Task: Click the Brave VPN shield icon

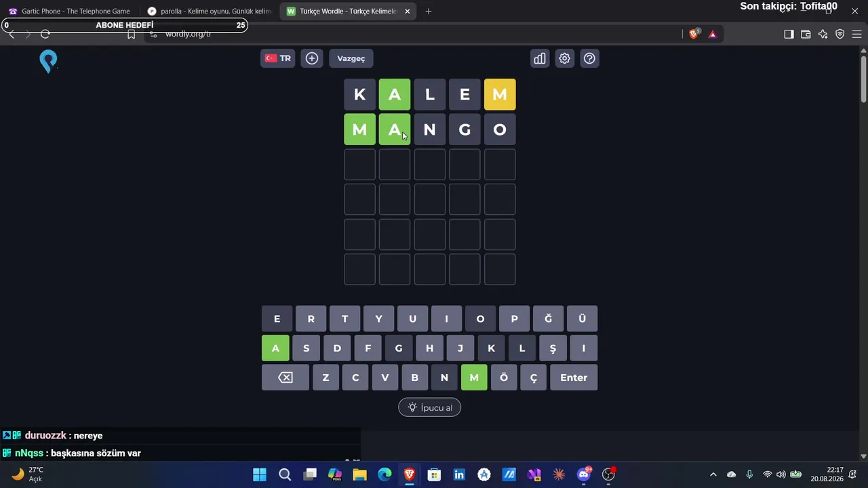Action: tap(840, 34)
